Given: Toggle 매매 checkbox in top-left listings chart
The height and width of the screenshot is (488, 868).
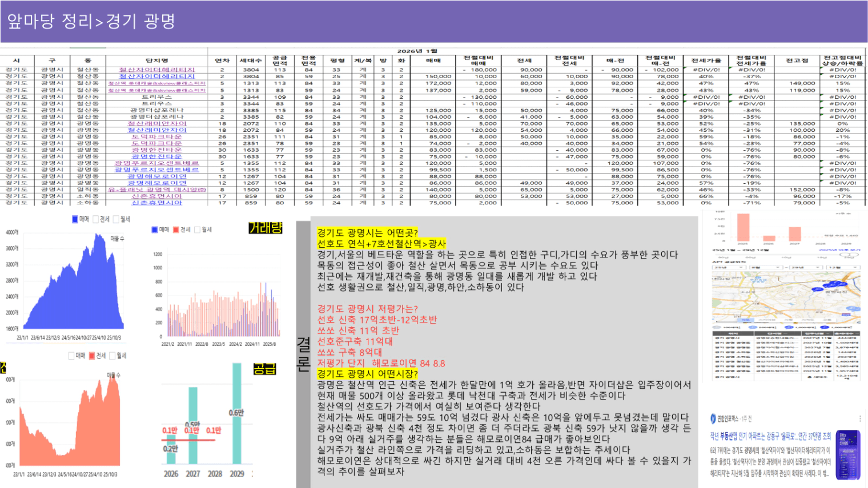Looking at the screenshot, I should [75, 219].
